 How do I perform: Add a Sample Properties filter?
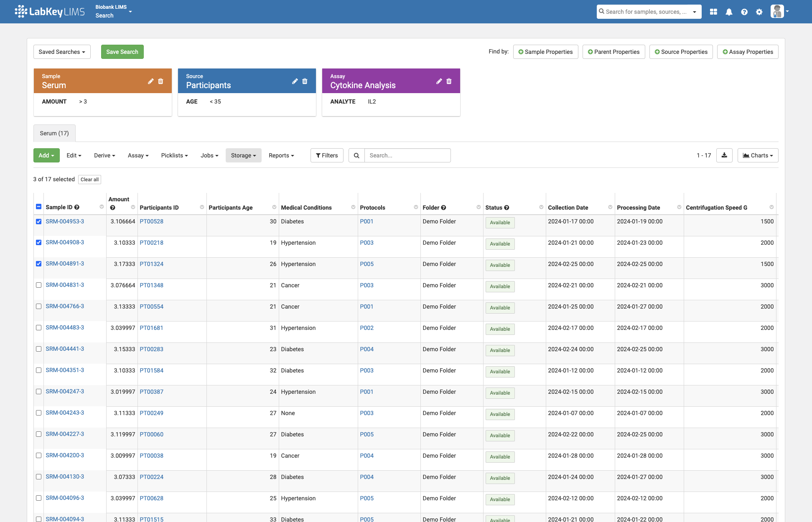545,52
